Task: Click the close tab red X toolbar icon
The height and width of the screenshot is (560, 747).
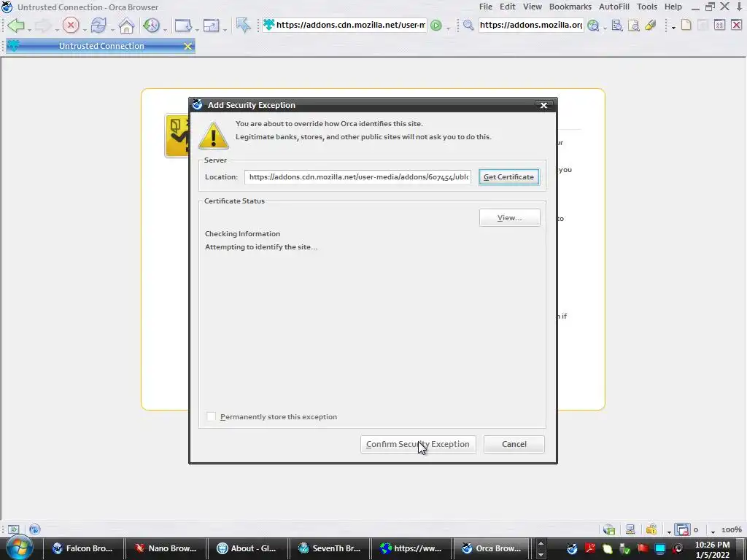Action: tap(736, 25)
